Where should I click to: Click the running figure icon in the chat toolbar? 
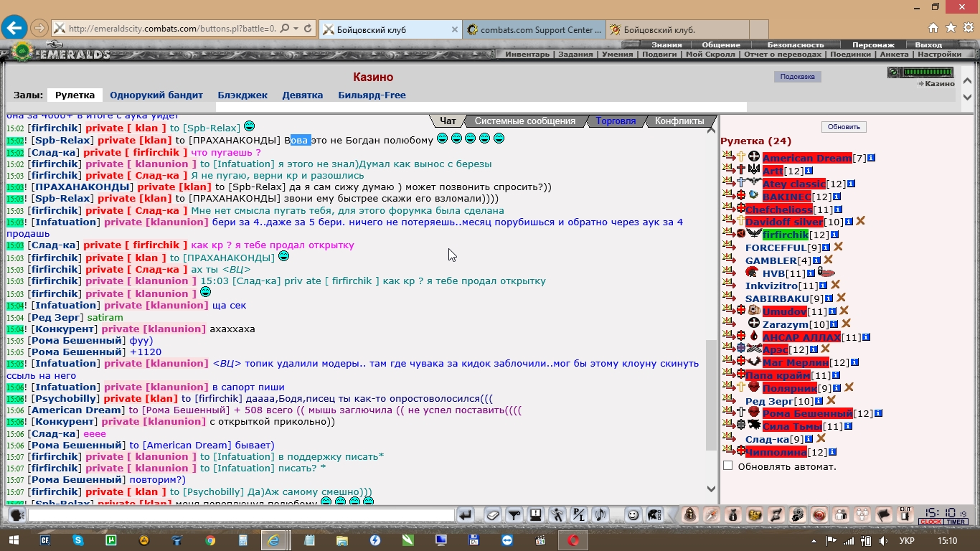[x=557, y=514]
